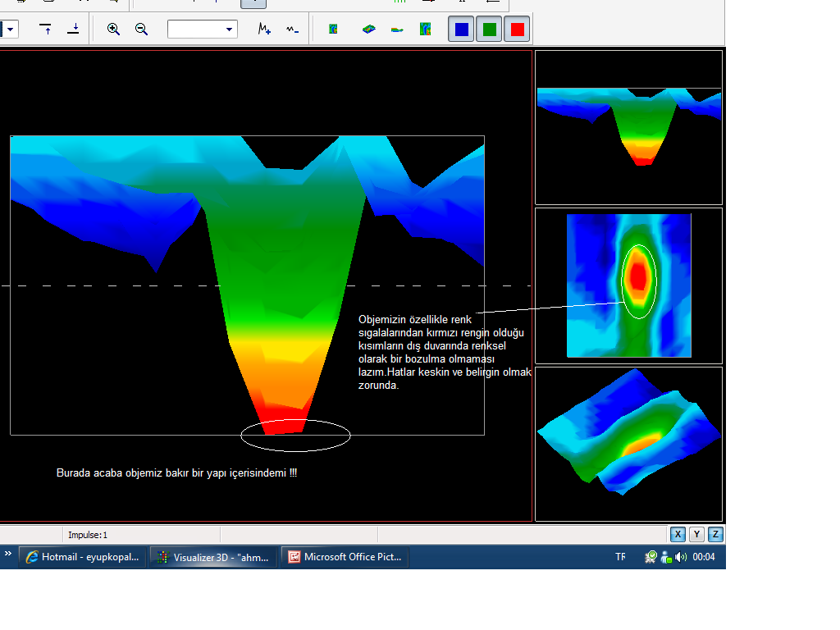Click the zoom out magnifier icon

tap(141, 29)
